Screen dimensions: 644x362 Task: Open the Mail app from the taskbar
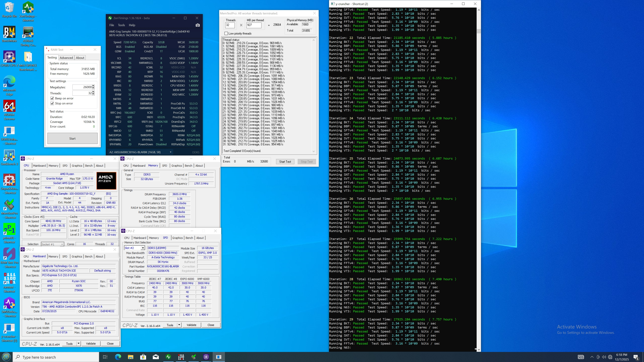156,357
